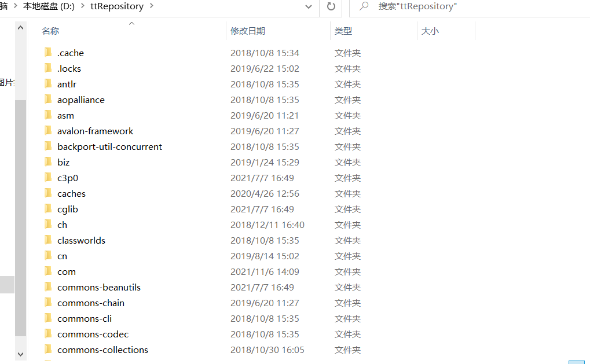Open the address bar history dropdown
The height and width of the screenshot is (364, 590).
click(309, 6)
